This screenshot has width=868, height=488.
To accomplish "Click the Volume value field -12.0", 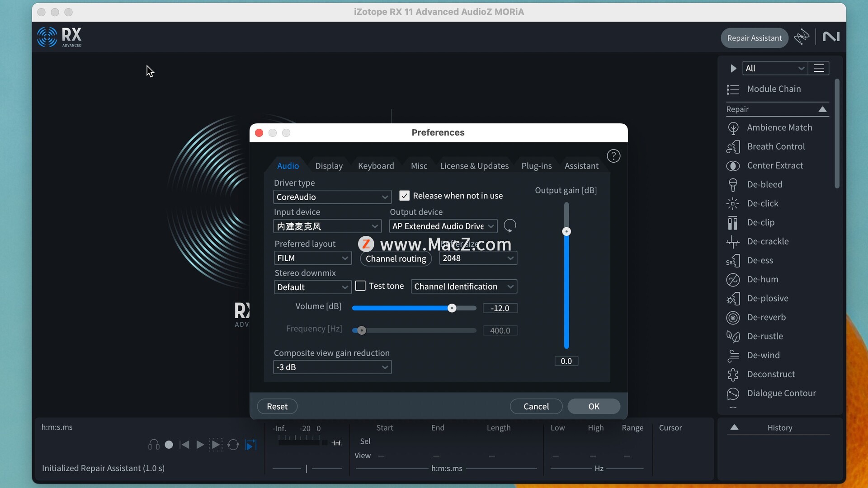I will (500, 308).
